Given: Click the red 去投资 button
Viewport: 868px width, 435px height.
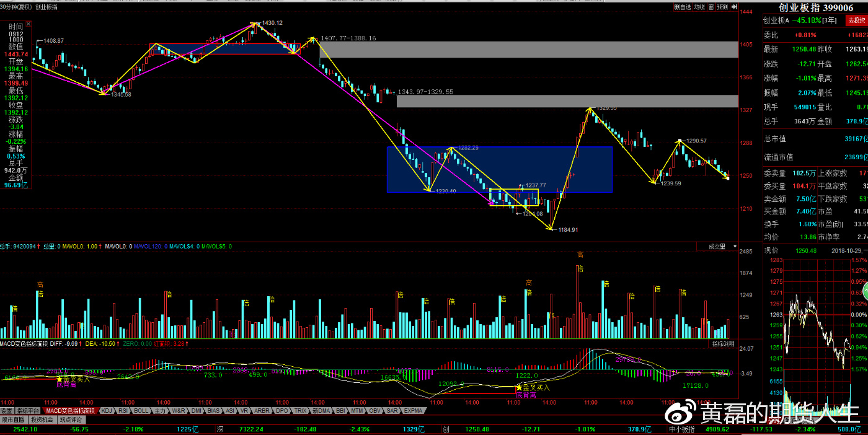Looking at the screenshot, I should tap(857, 20).
